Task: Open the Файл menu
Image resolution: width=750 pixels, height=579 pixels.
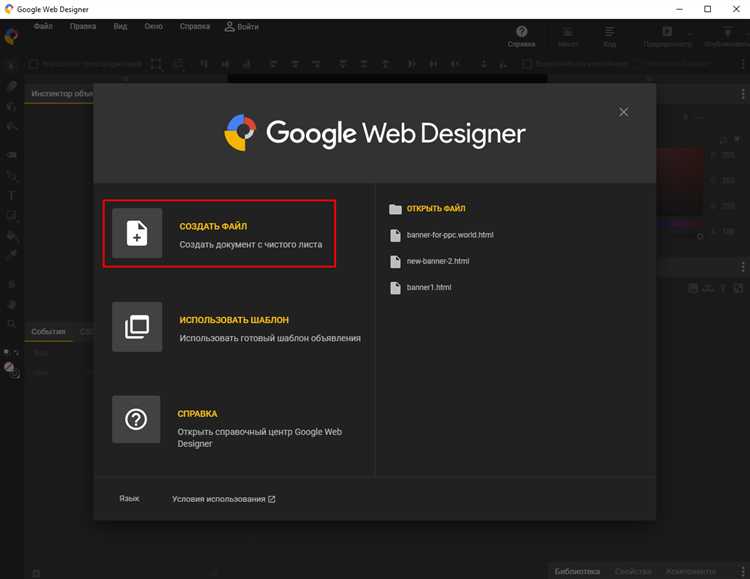Action: click(x=43, y=26)
